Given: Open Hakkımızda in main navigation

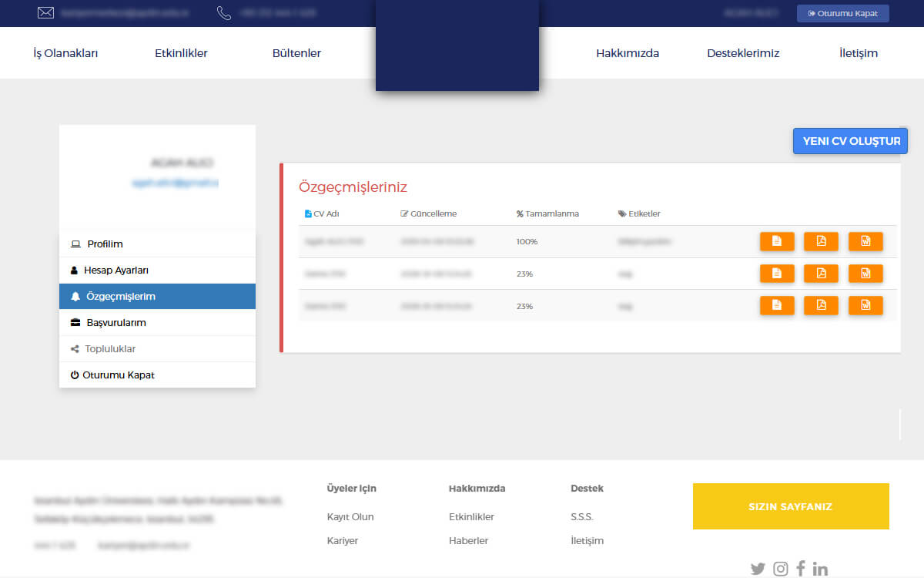Looking at the screenshot, I should [x=628, y=53].
